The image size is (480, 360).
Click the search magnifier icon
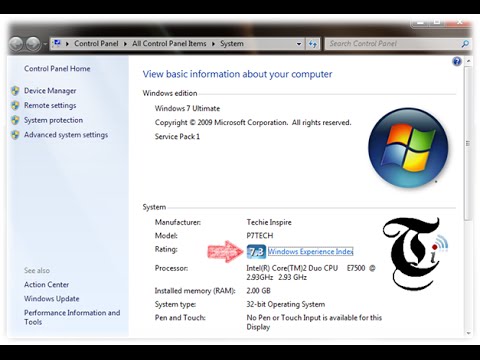[465, 44]
